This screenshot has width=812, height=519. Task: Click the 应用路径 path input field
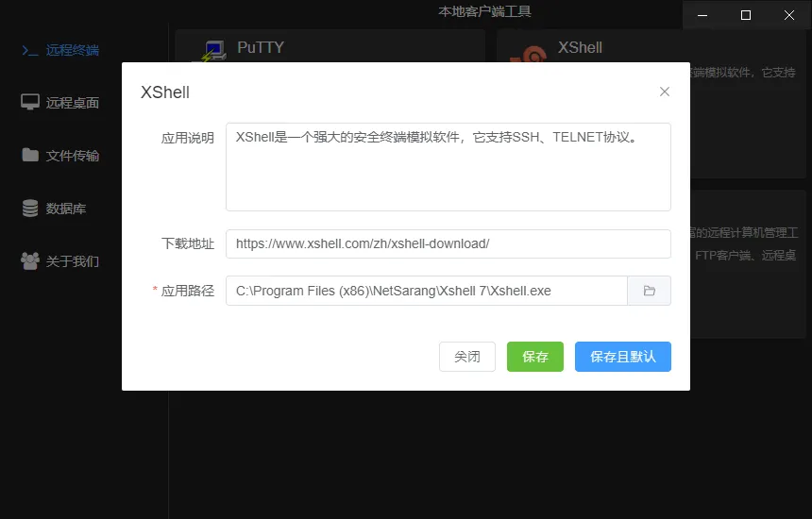click(427, 291)
